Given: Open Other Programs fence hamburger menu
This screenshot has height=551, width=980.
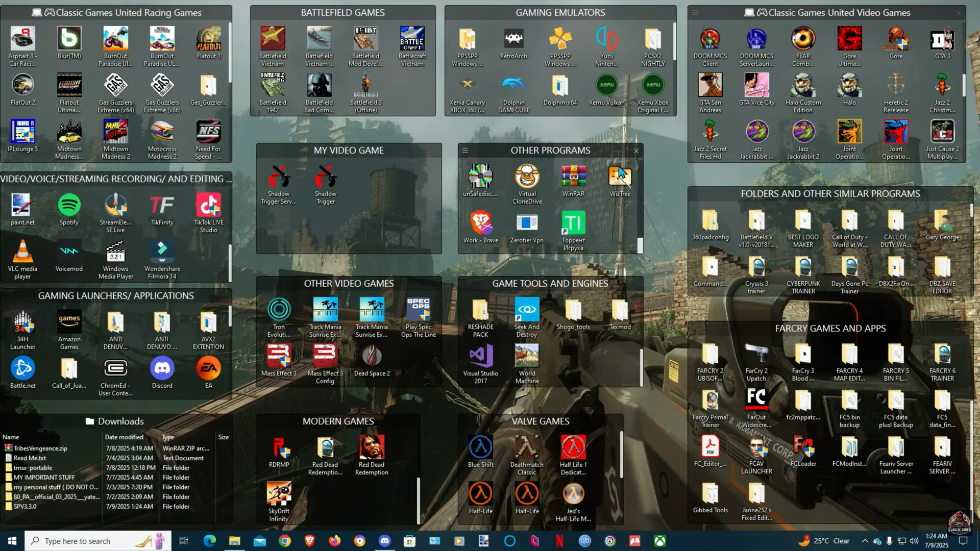Looking at the screenshot, I should click(x=465, y=151).
